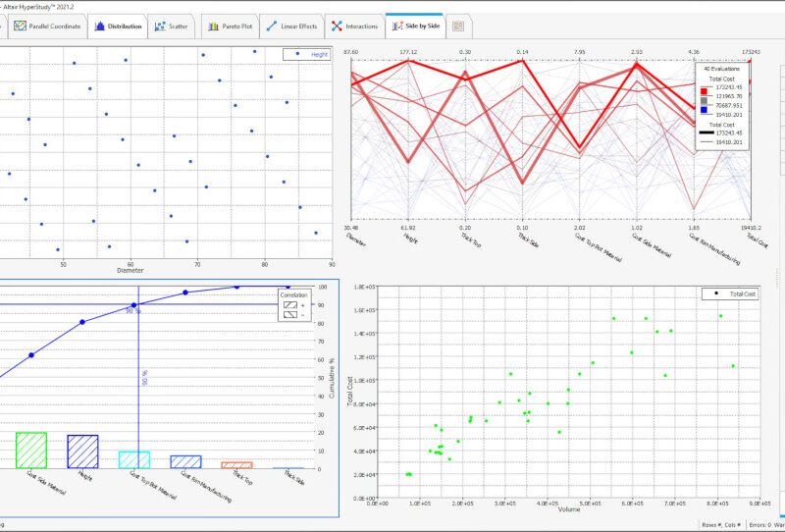Click the positive Correlation legend pattern
The width and height of the screenshot is (785, 532).
(x=290, y=305)
